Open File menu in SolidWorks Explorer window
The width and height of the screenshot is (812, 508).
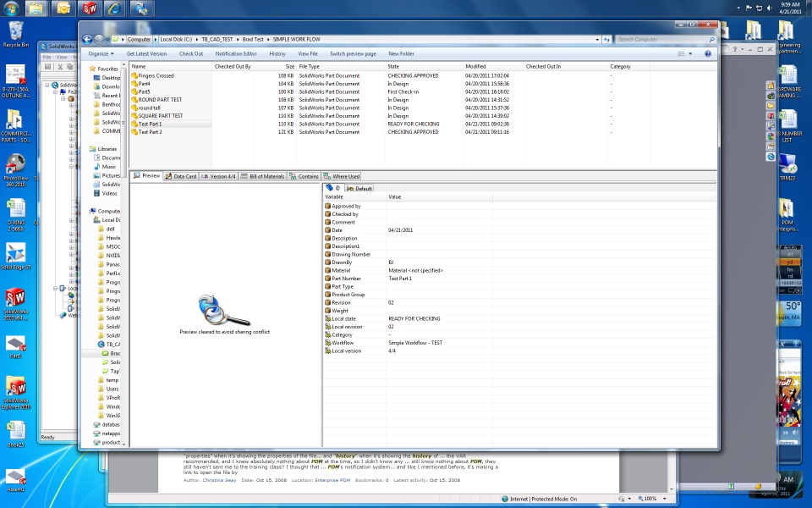(47, 57)
